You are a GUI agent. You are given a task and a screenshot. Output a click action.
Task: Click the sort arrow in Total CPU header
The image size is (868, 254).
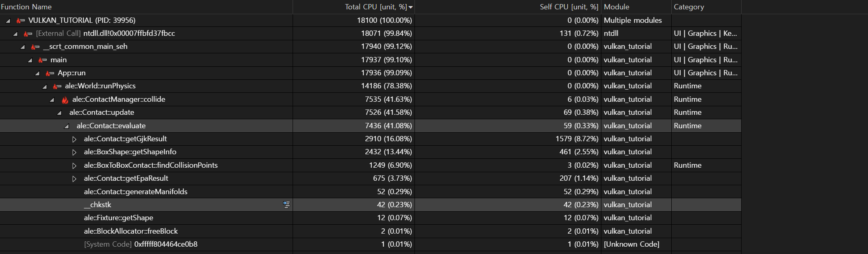(411, 7)
